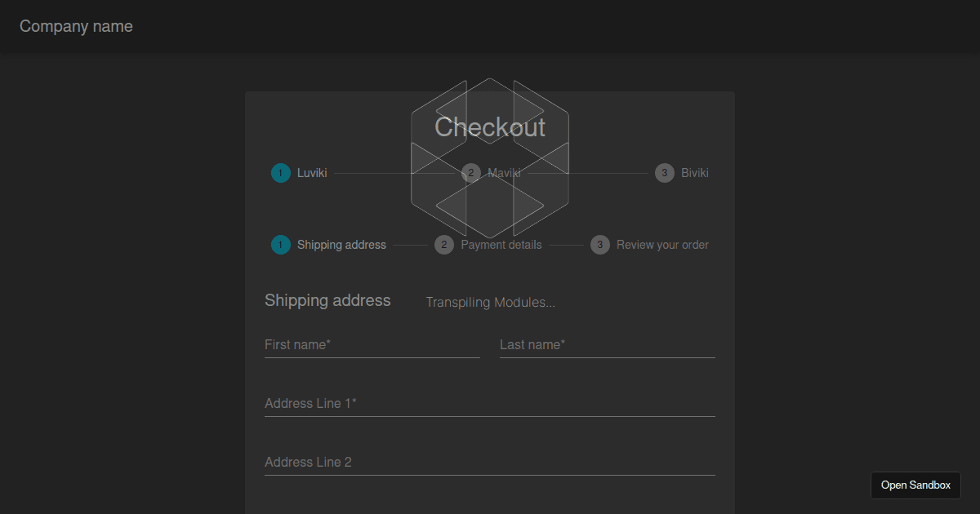The width and height of the screenshot is (980, 514).
Task: Click the Company name header title
Action: [x=76, y=26]
